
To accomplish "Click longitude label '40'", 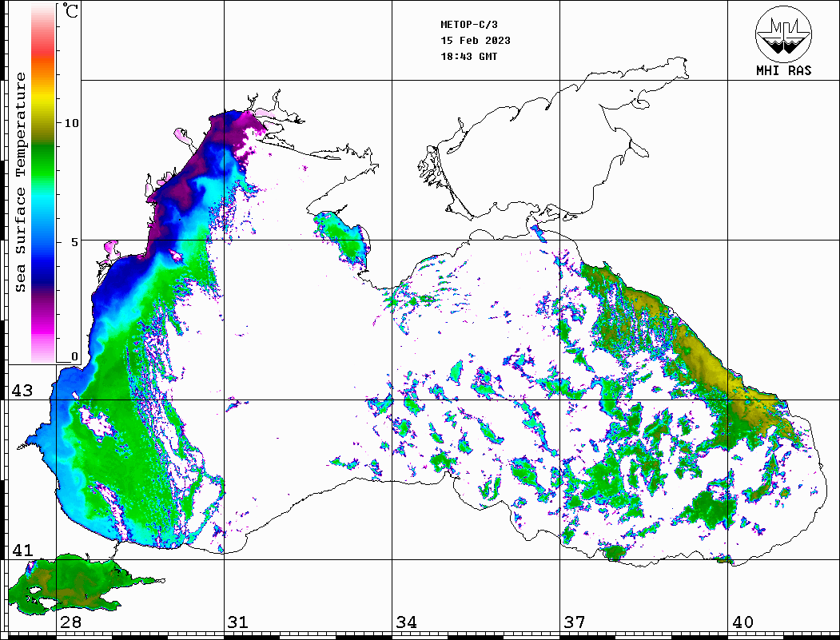I will click(x=742, y=622).
